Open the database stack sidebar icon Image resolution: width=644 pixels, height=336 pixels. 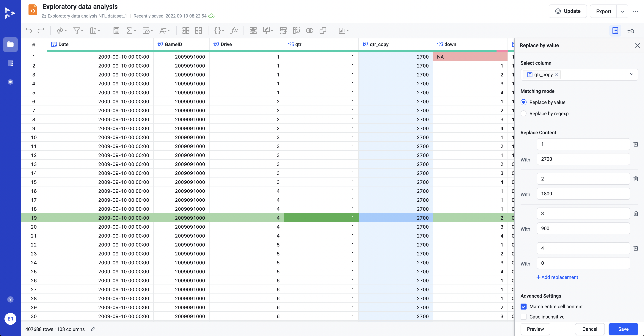pos(10,63)
